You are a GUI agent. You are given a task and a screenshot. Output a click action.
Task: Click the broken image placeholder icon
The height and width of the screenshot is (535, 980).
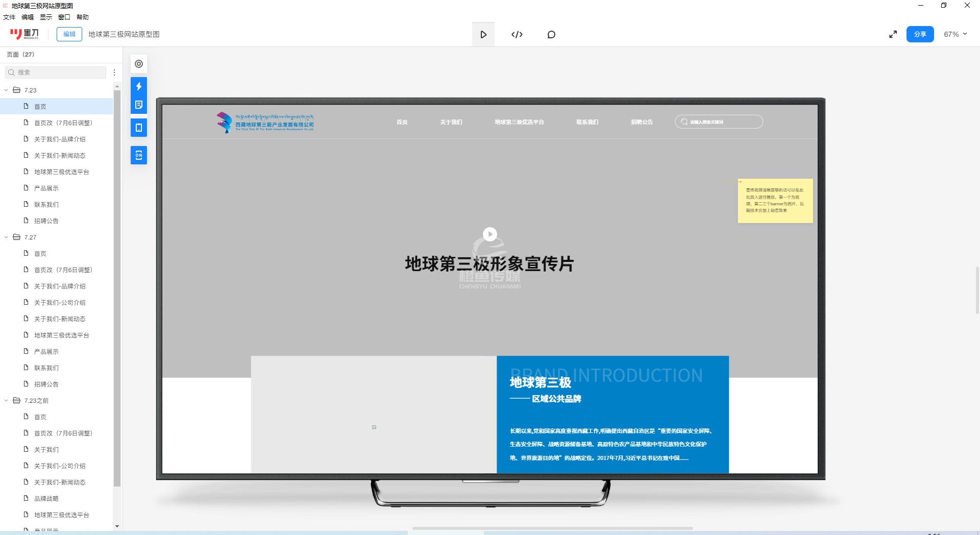click(374, 427)
